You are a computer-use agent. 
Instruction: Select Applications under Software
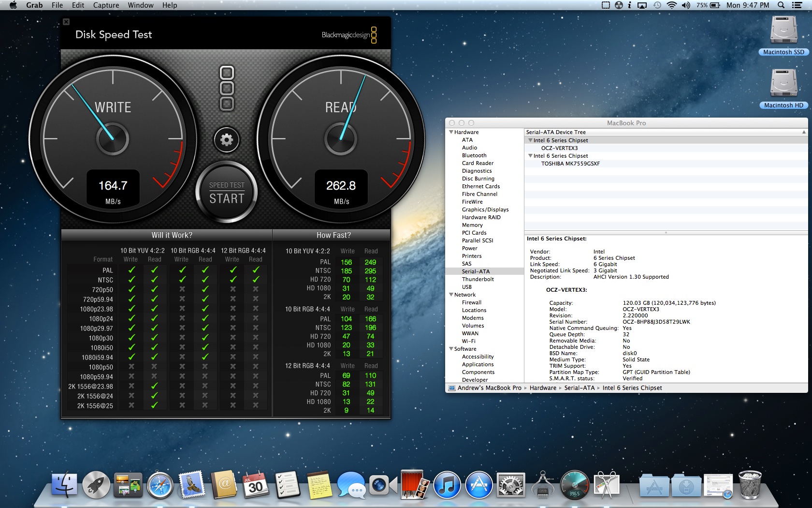click(x=478, y=364)
